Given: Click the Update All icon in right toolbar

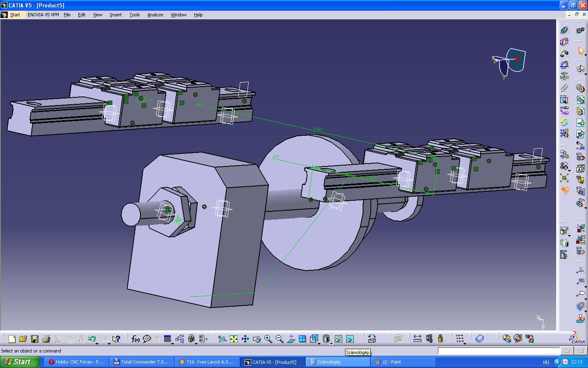Looking at the screenshot, I should tap(564, 122).
